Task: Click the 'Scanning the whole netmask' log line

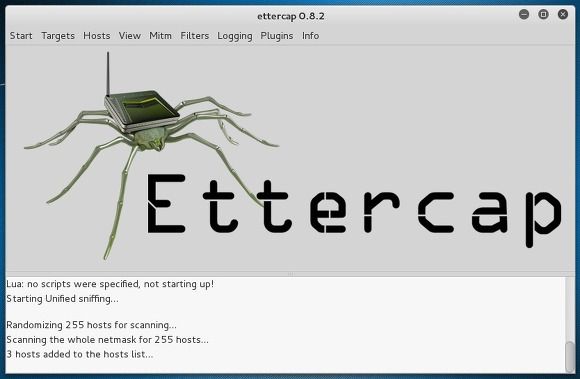Action: (x=107, y=340)
